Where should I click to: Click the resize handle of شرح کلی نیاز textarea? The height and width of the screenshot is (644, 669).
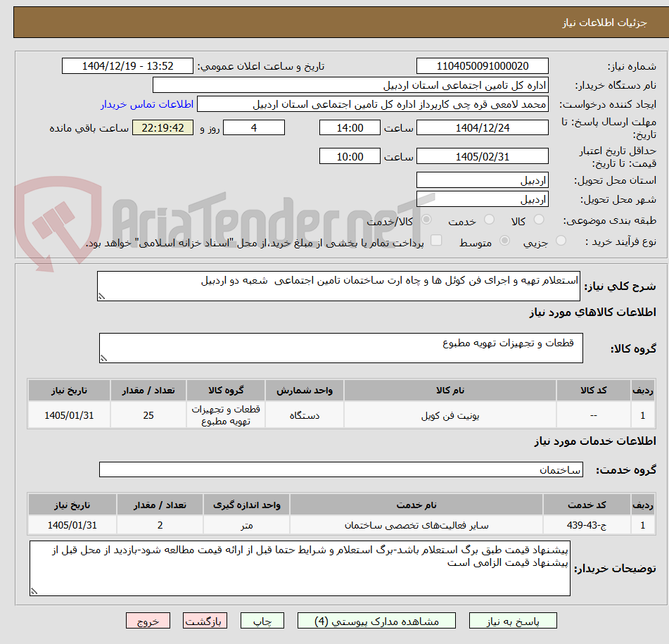pos(101,296)
